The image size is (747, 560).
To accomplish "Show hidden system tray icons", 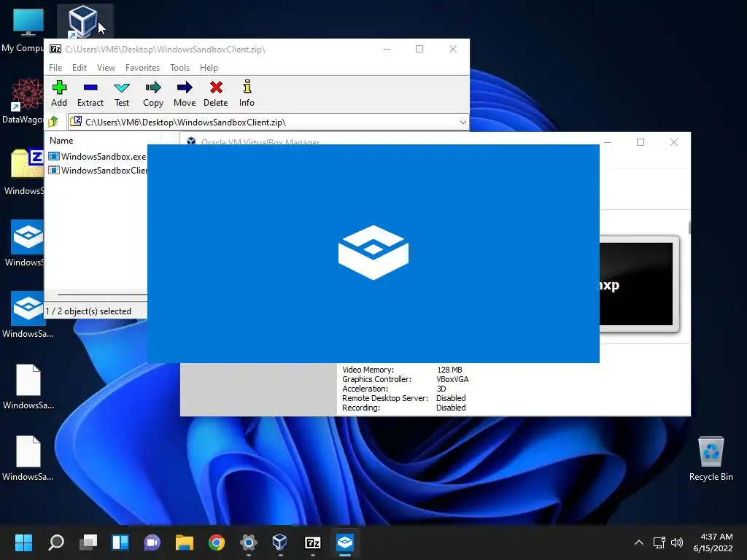I will point(639,542).
